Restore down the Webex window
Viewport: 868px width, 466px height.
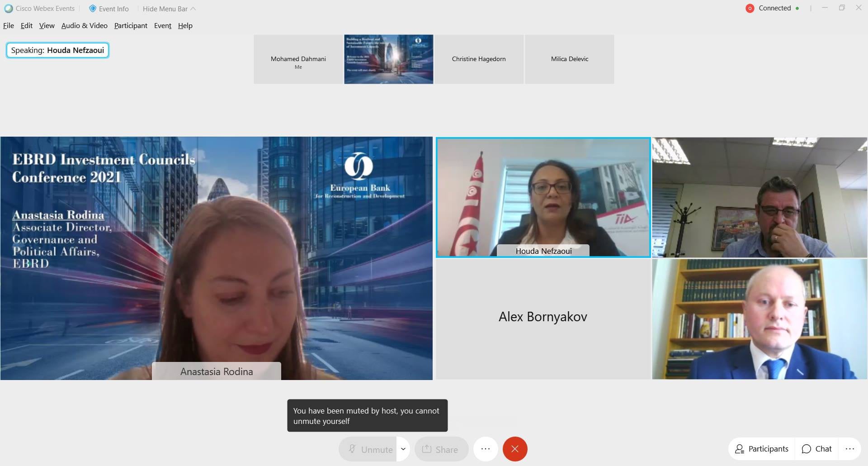[842, 8]
